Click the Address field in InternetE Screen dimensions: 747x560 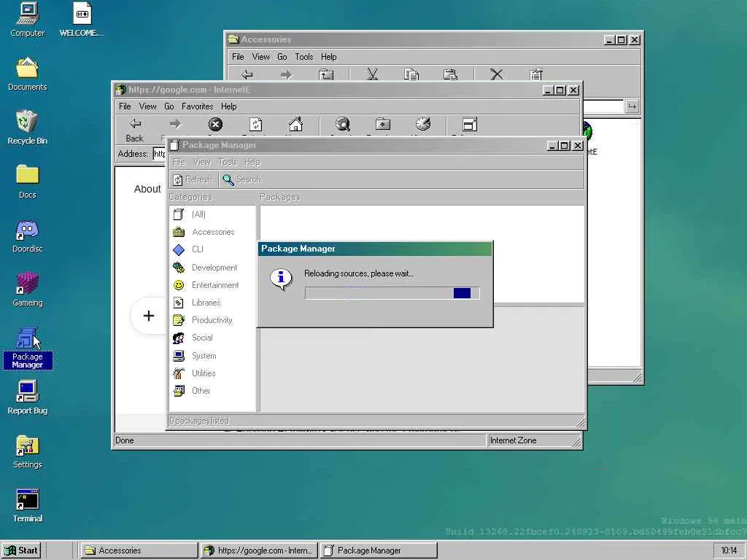pyautogui.click(x=159, y=154)
